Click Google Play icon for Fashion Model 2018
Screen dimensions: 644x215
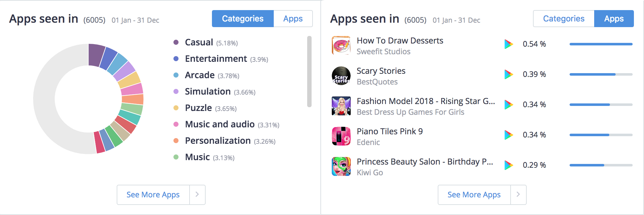[509, 105]
